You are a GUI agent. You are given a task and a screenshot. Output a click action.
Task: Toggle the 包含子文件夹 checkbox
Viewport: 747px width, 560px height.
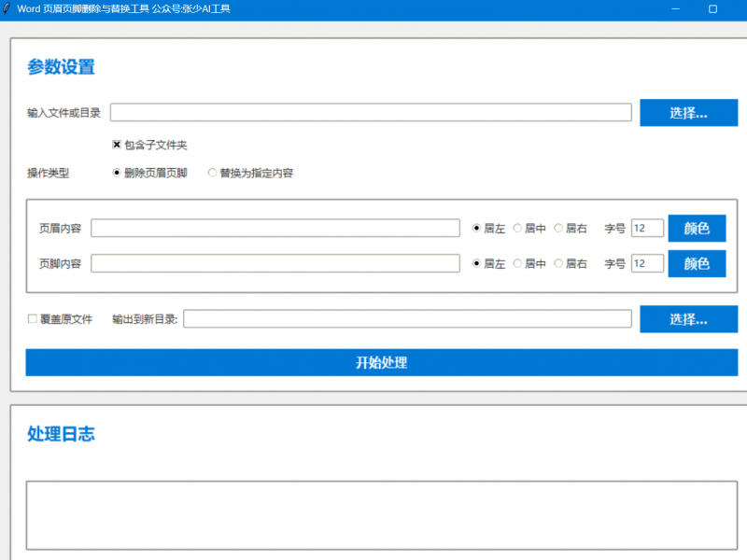click(x=117, y=145)
